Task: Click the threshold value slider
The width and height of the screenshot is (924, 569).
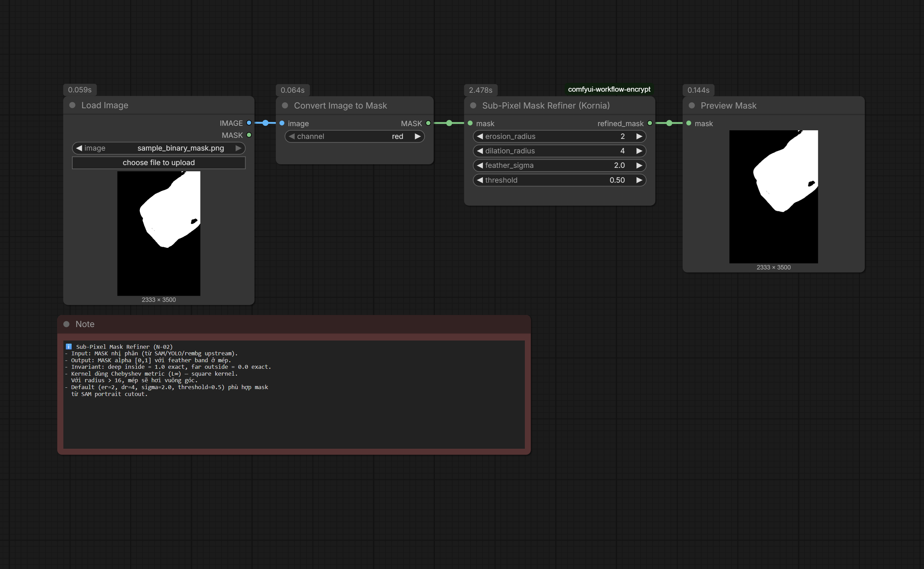Action: pyautogui.click(x=560, y=180)
